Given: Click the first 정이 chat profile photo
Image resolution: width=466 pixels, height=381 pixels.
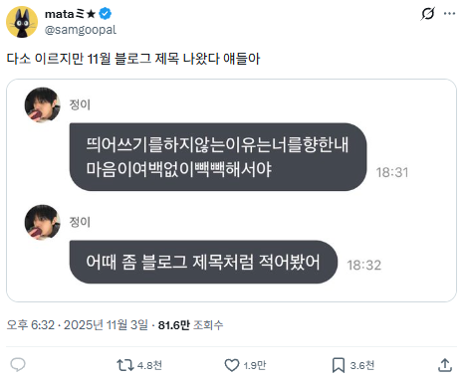Looking at the screenshot, I should [42, 105].
